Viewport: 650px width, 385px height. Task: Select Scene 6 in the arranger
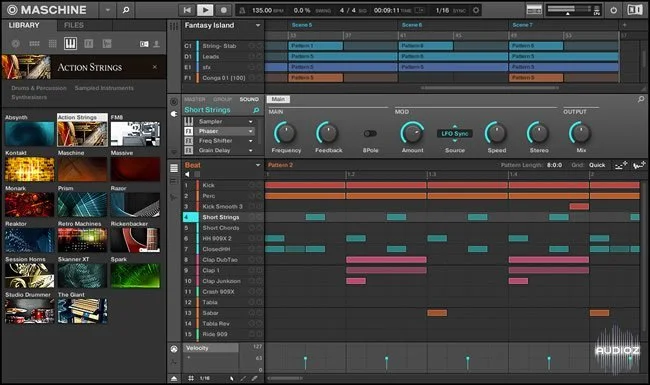[x=412, y=25]
